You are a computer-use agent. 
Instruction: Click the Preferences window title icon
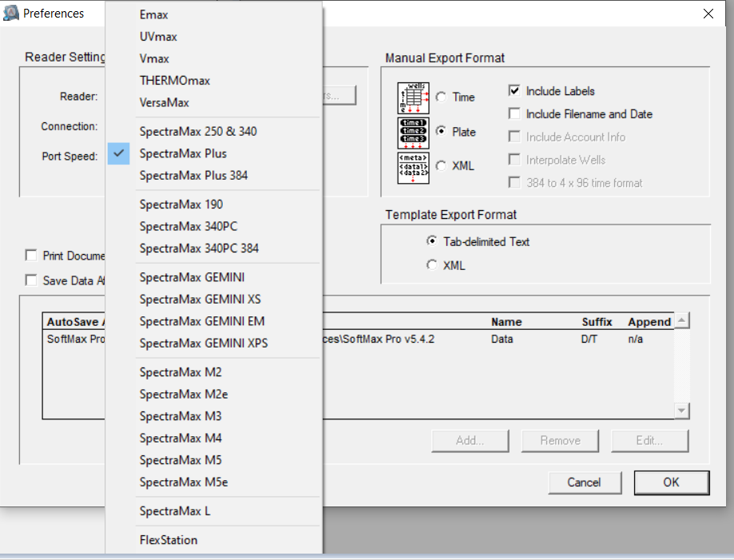[x=11, y=13]
